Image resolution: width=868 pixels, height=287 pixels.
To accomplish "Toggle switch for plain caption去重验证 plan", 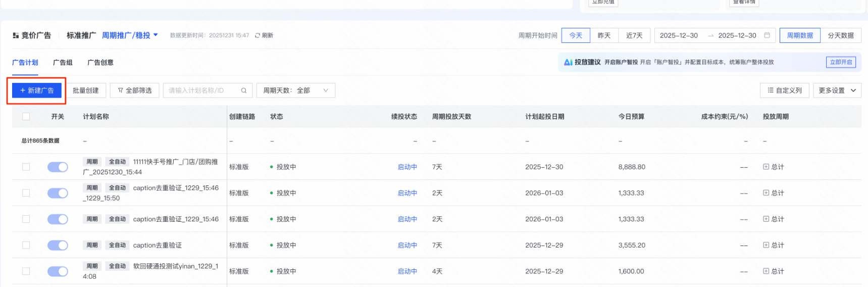I will click(x=58, y=245).
